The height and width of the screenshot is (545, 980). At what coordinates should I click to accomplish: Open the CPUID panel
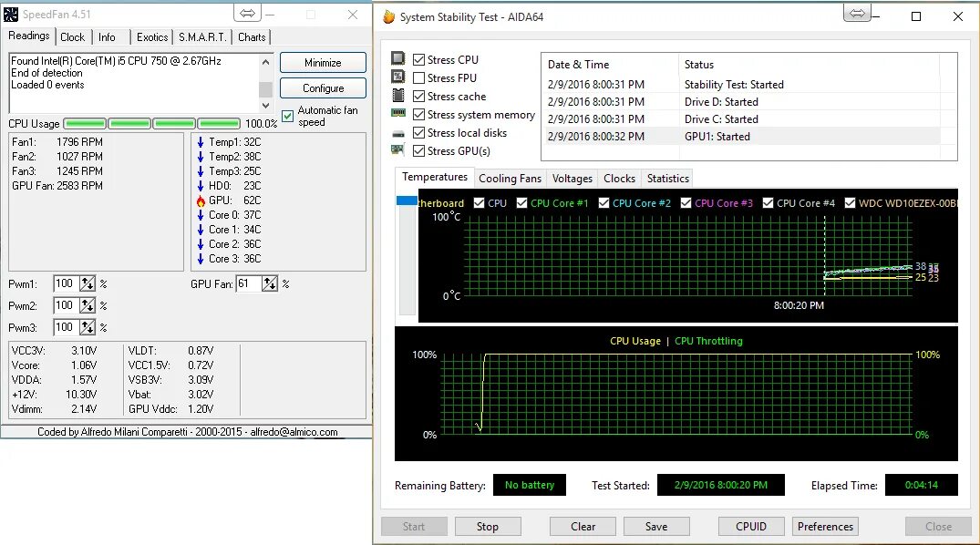tap(750, 526)
